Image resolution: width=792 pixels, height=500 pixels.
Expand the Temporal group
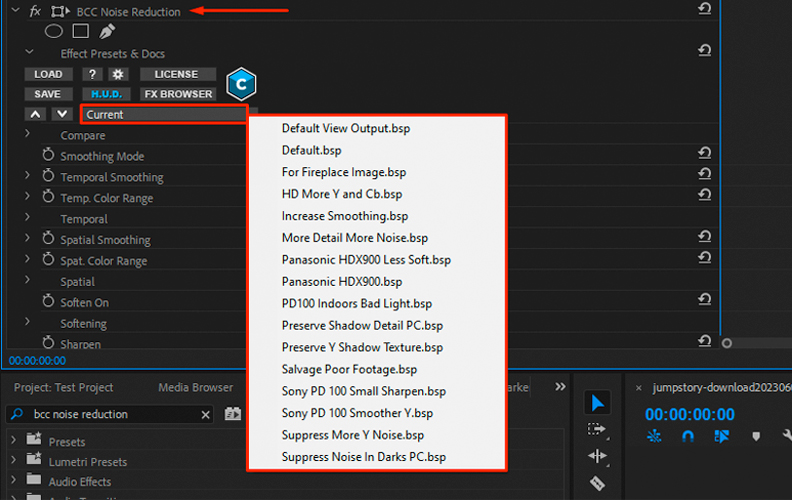28,218
